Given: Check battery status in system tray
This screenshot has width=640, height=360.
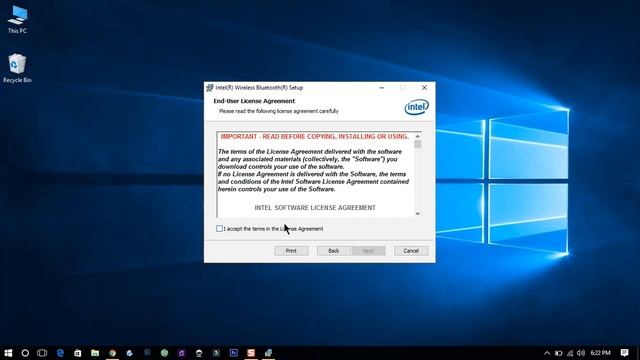Looking at the screenshot, I should click(x=558, y=353).
